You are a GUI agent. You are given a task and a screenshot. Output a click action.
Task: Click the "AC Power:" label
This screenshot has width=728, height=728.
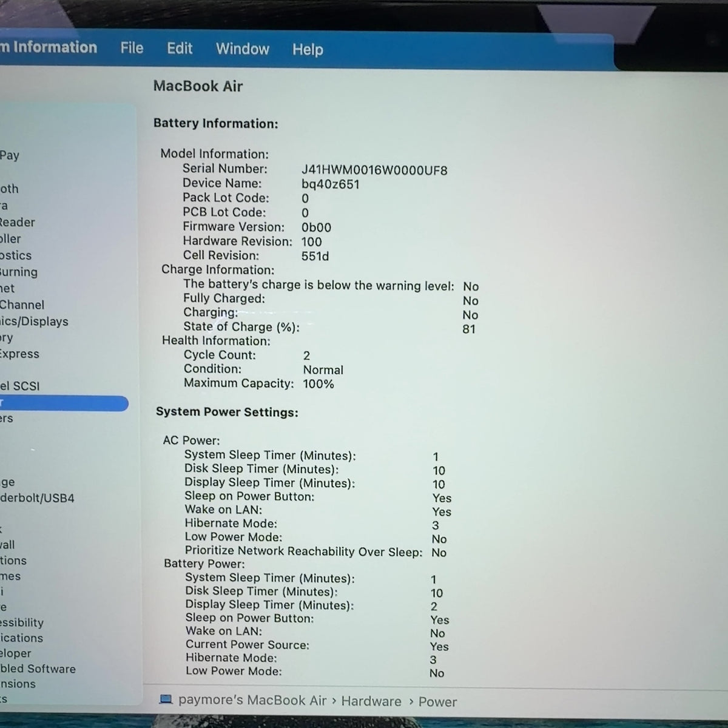[x=191, y=440]
